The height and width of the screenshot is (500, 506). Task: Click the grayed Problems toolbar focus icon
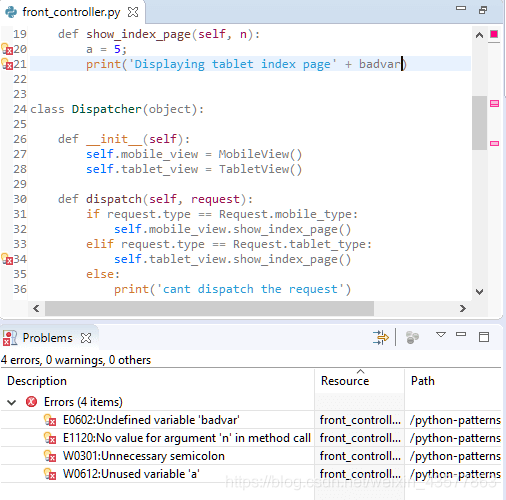pos(412,337)
